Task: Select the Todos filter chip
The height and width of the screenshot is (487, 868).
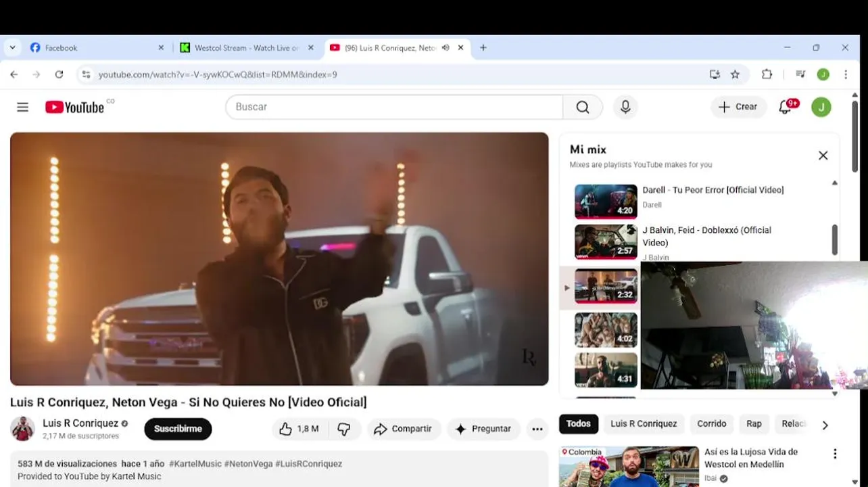Action: click(578, 424)
